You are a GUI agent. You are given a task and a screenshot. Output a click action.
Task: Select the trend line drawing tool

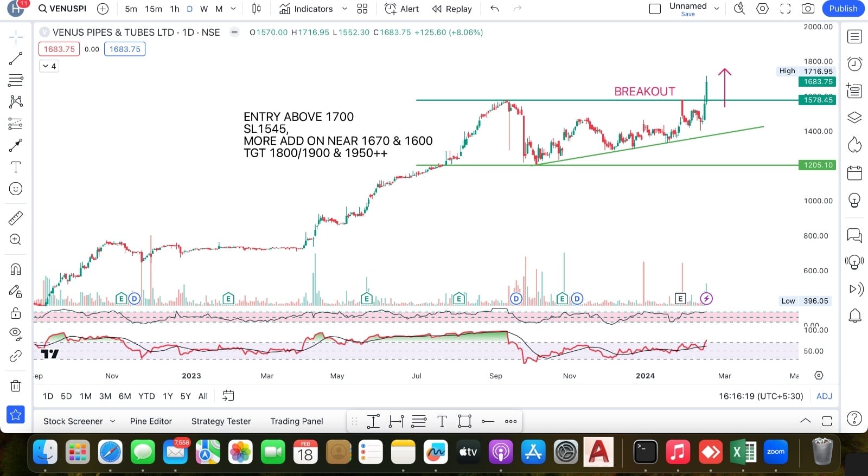pos(16,59)
